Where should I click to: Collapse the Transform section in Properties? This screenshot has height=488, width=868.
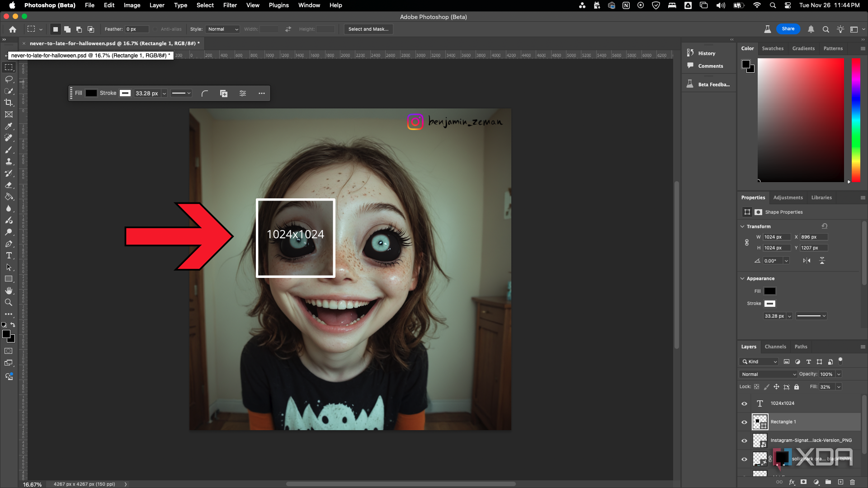pos(743,226)
